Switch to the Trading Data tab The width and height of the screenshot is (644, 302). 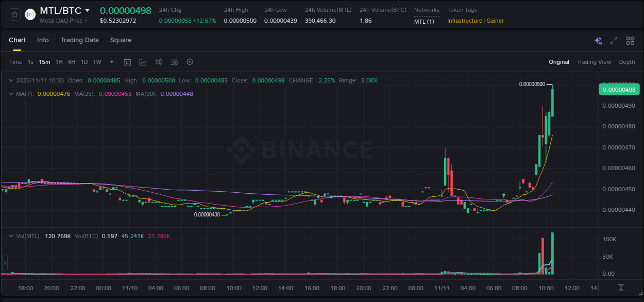pos(79,40)
